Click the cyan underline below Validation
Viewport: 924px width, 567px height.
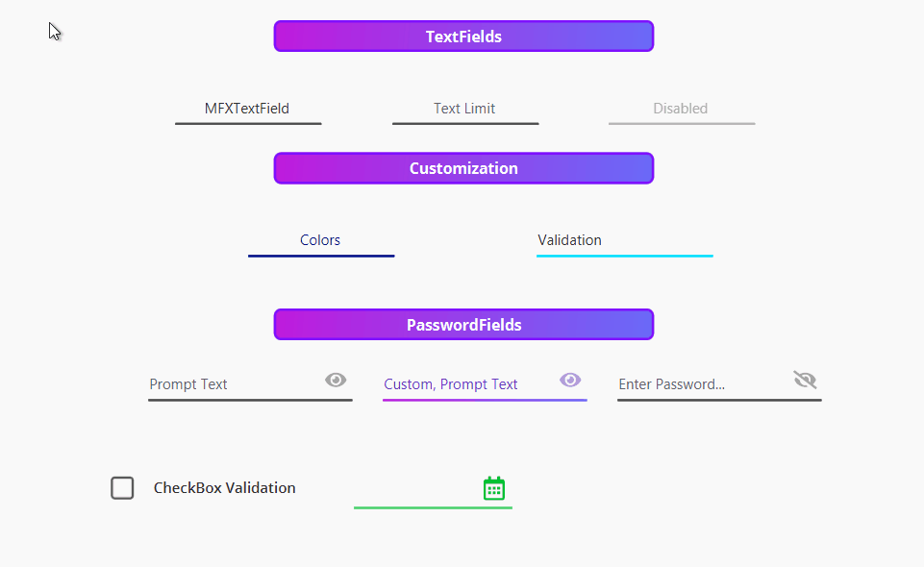coord(624,256)
